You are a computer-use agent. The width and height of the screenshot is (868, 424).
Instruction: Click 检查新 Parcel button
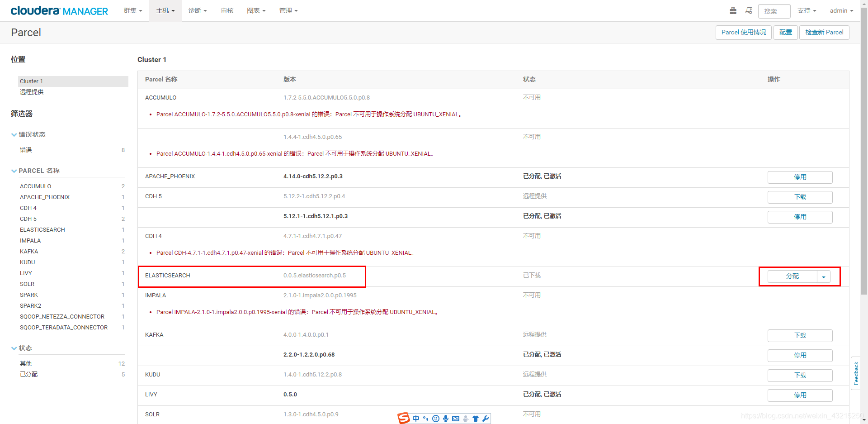824,33
